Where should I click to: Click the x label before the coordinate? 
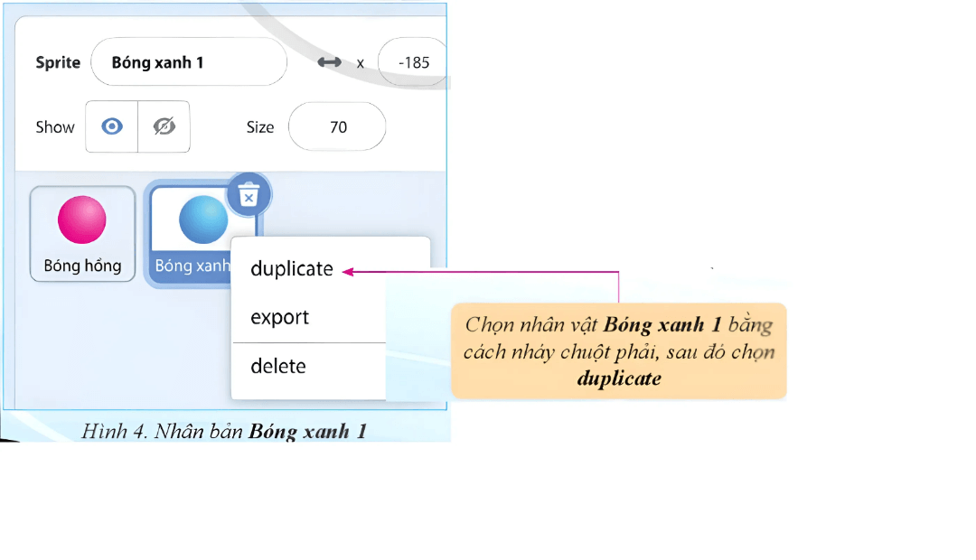360,63
